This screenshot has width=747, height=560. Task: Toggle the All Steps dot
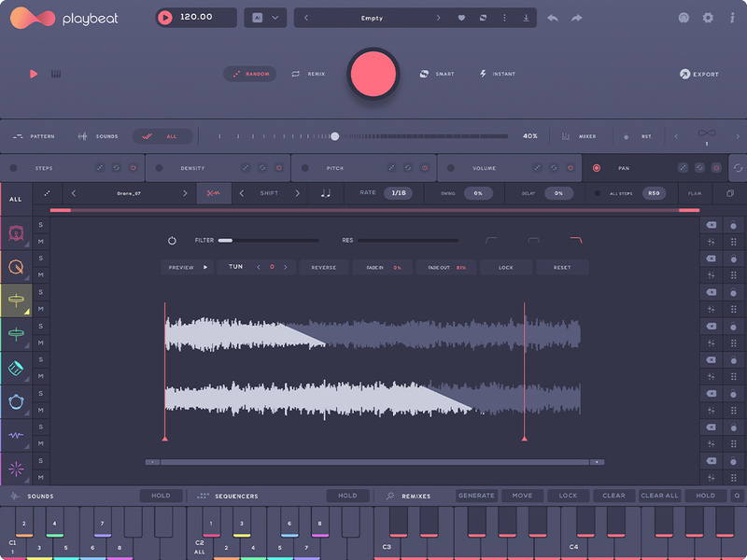[x=598, y=193]
